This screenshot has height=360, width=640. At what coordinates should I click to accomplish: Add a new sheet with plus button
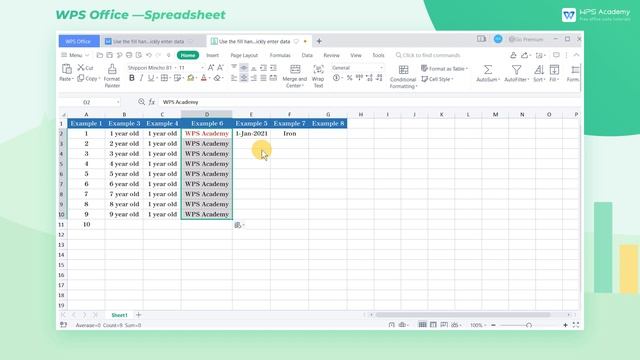pos(138,315)
